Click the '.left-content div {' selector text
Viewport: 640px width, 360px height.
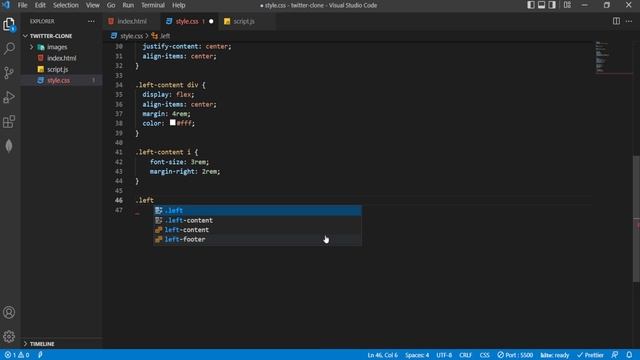[171, 85]
